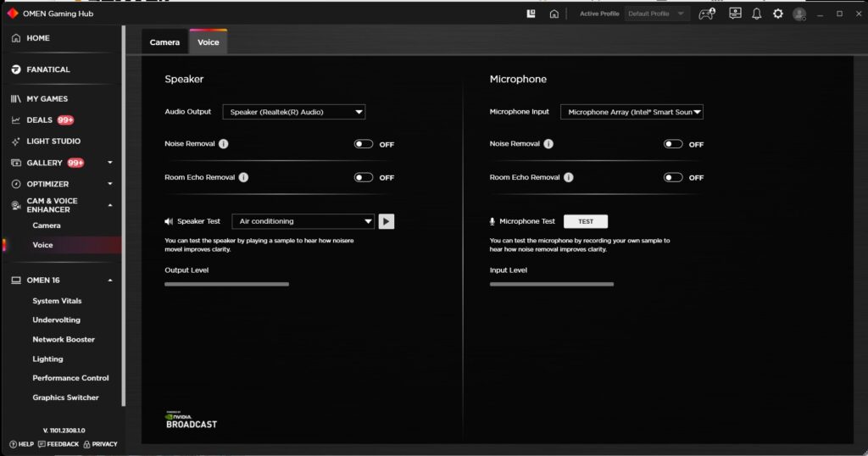The width and height of the screenshot is (868, 456).
Task: Show info for Microphone Room Echo Removal
Action: (x=568, y=178)
